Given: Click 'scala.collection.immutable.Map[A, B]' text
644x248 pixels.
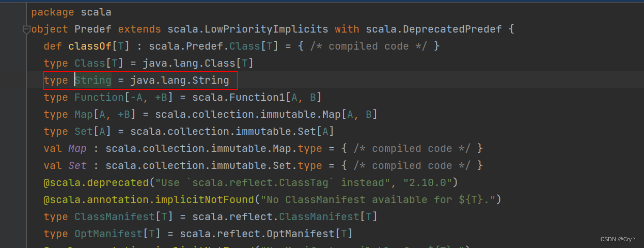Looking at the screenshot, I should [x=266, y=114].
